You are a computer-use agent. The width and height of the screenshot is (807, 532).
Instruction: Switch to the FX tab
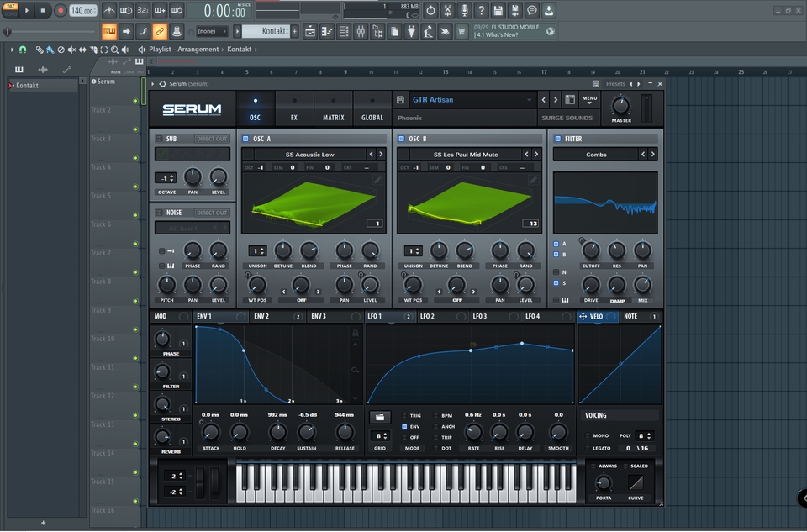click(x=294, y=108)
